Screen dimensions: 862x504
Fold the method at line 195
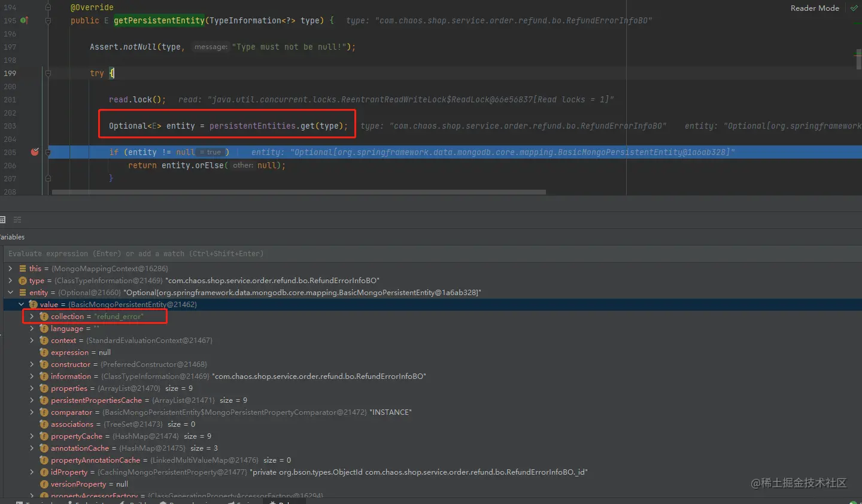pos(48,20)
